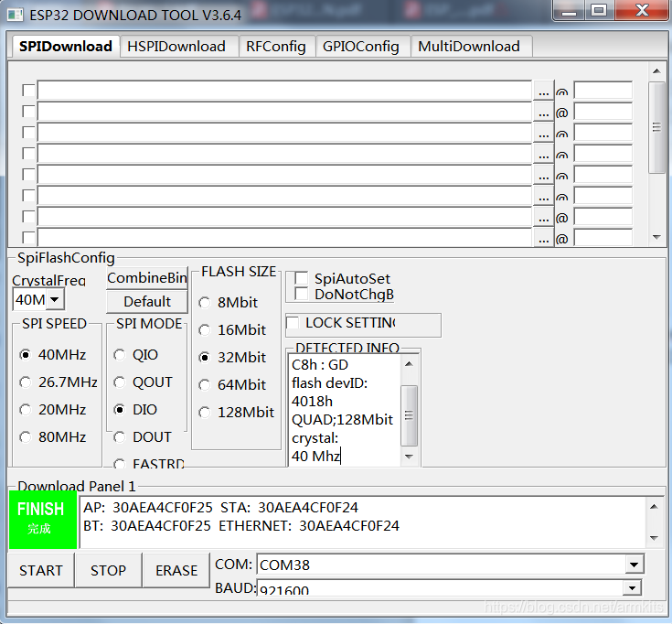Screen dimensions: 672x624
Task: Switch to the SPIDownload tab
Action: tap(66, 47)
